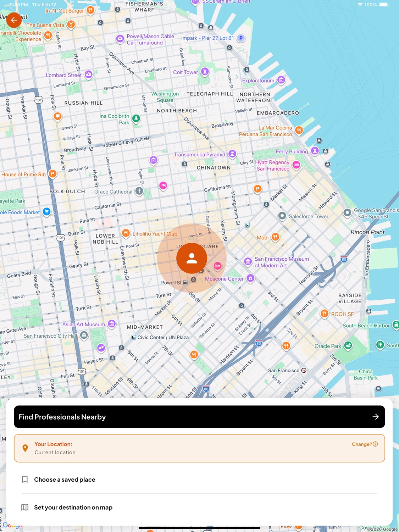Viewport: 399px width, 532px height.
Task: Tap the LOWER NOB HILL label
Action: point(105,239)
